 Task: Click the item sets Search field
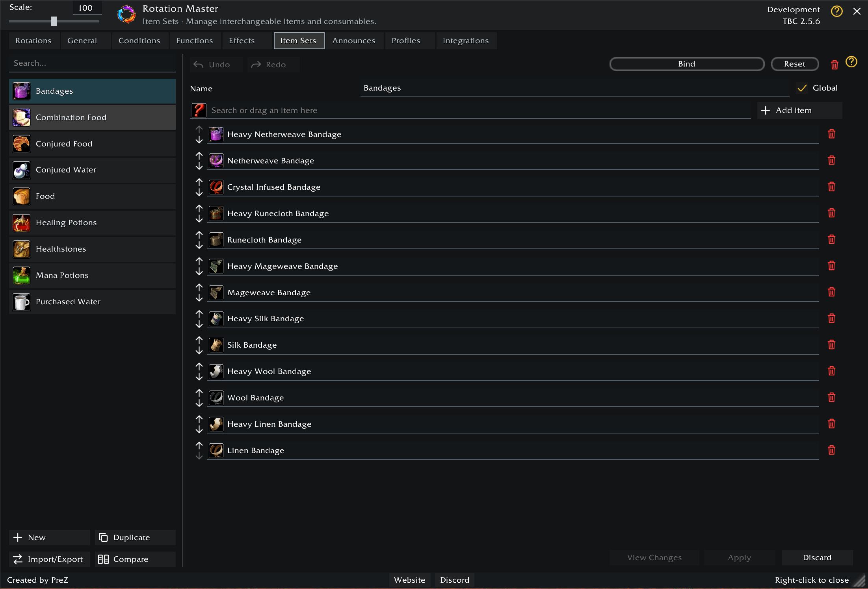pos(92,63)
